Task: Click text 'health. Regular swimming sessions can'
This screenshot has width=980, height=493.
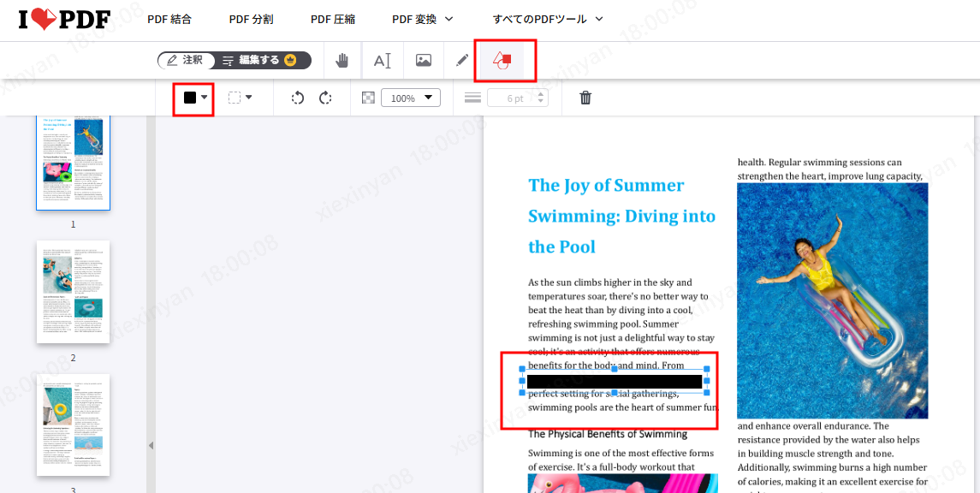Action: (819, 163)
